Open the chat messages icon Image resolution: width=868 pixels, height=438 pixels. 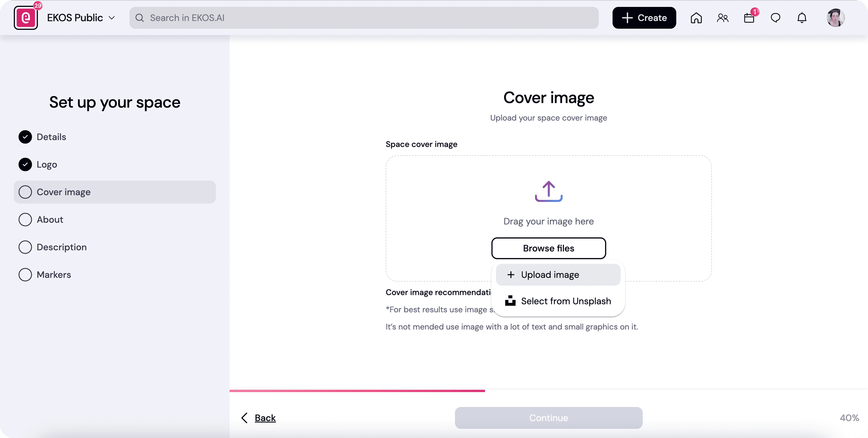point(775,18)
